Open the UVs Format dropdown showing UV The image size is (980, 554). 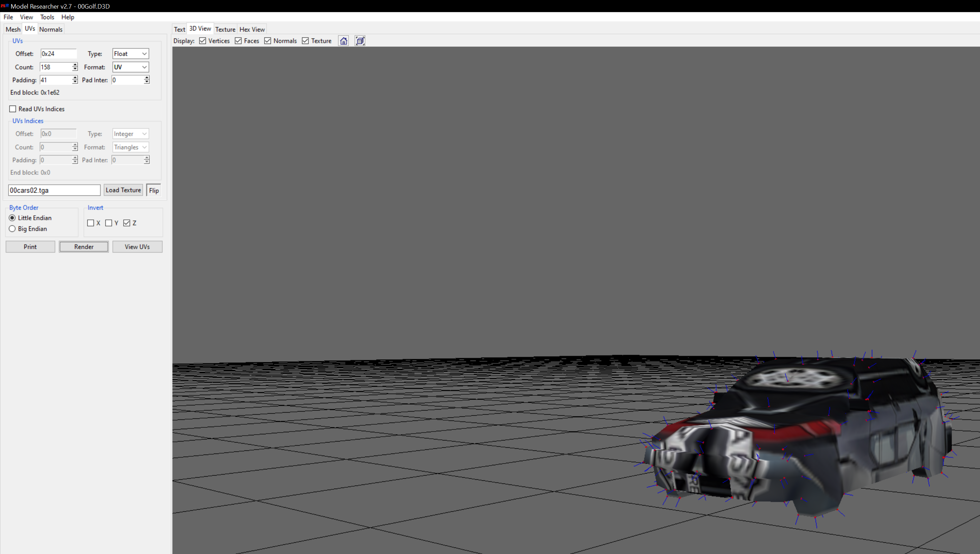tap(130, 67)
